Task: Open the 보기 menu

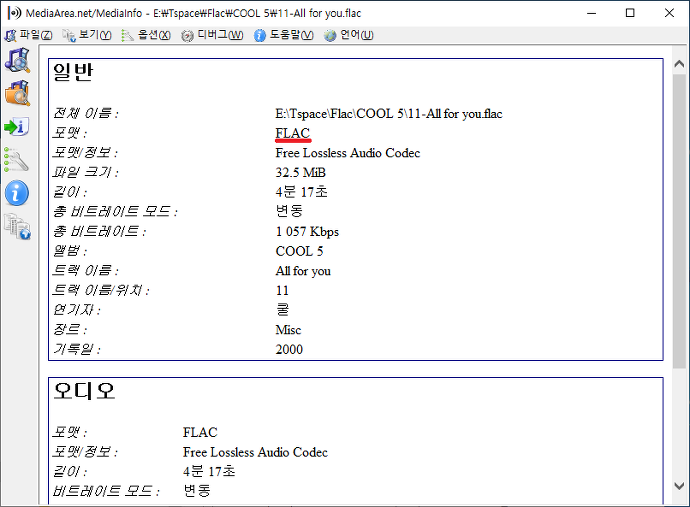Action: coord(87,35)
